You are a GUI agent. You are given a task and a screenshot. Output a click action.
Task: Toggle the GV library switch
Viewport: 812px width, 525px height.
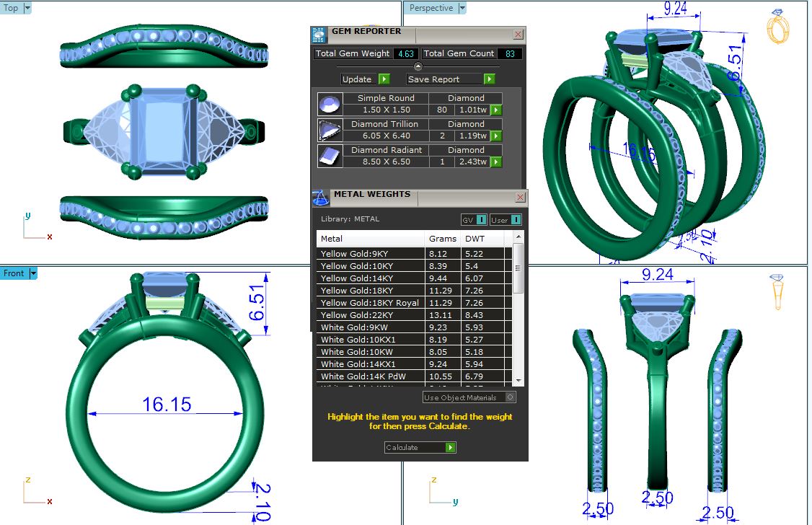474,220
